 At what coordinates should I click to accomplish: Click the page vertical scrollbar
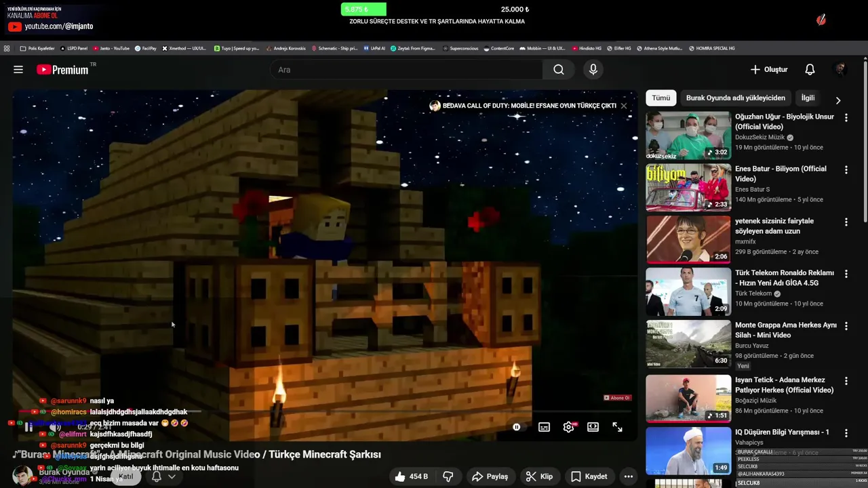point(865,142)
